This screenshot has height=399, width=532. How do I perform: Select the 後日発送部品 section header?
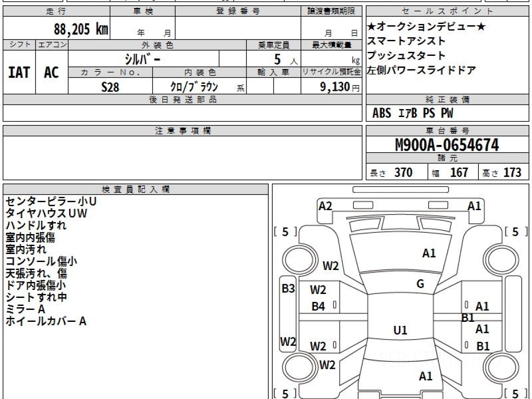click(x=183, y=100)
